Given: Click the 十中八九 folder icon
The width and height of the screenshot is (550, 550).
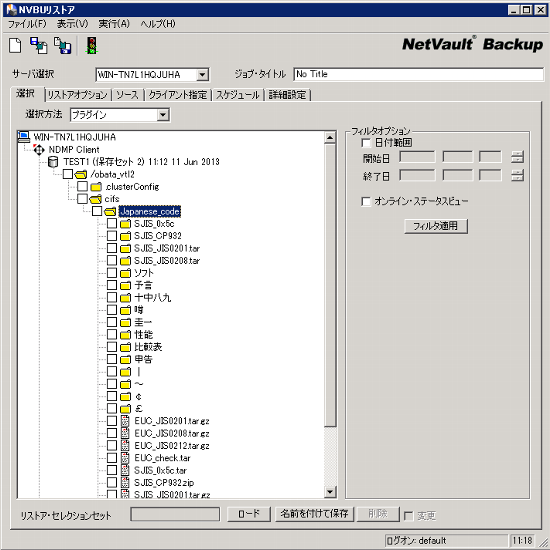Looking at the screenshot, I should coord(125,298).
